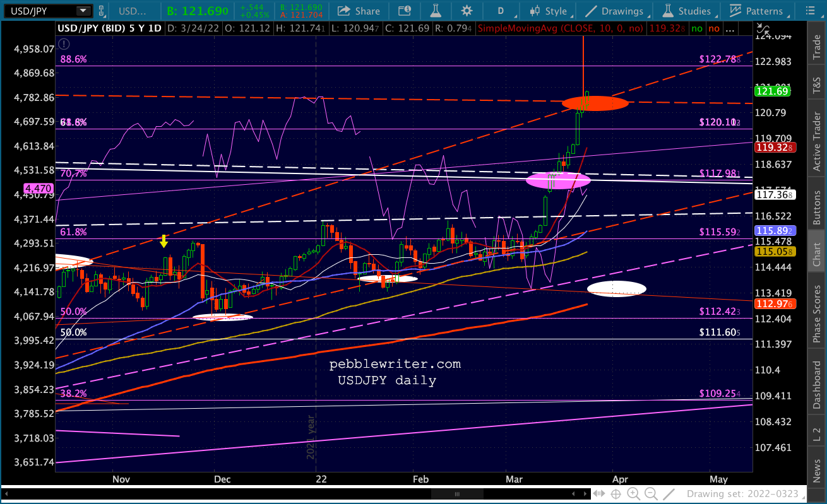Toggle the Phase Scores side panel
Viewport: 827px width, 504px height.
point(817,313)
